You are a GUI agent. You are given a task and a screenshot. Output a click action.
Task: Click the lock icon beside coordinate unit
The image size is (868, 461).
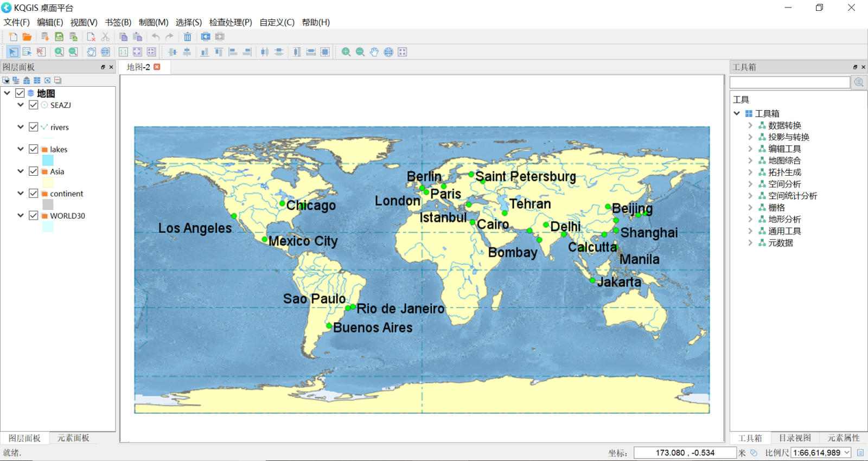tap(754, 453)
